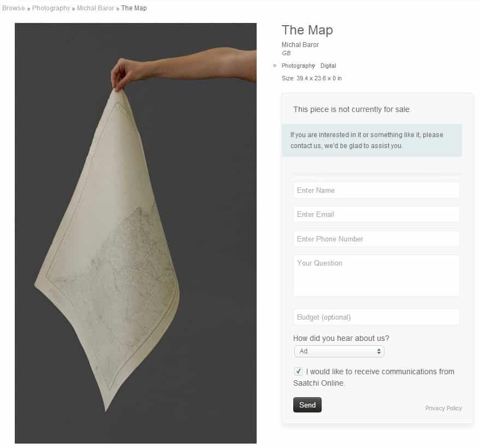Toggle the Saatchi Online communications checkbox

298,371
